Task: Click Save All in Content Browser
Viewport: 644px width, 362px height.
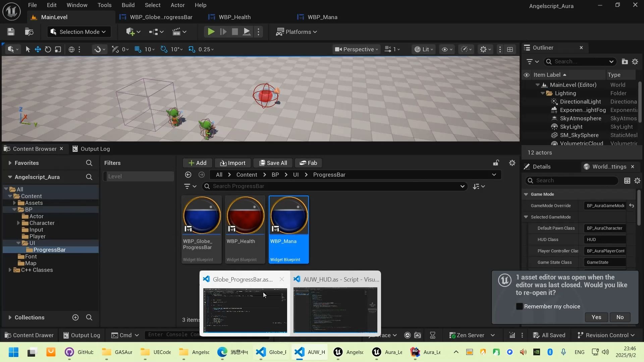Action: [x=273, y=163]
